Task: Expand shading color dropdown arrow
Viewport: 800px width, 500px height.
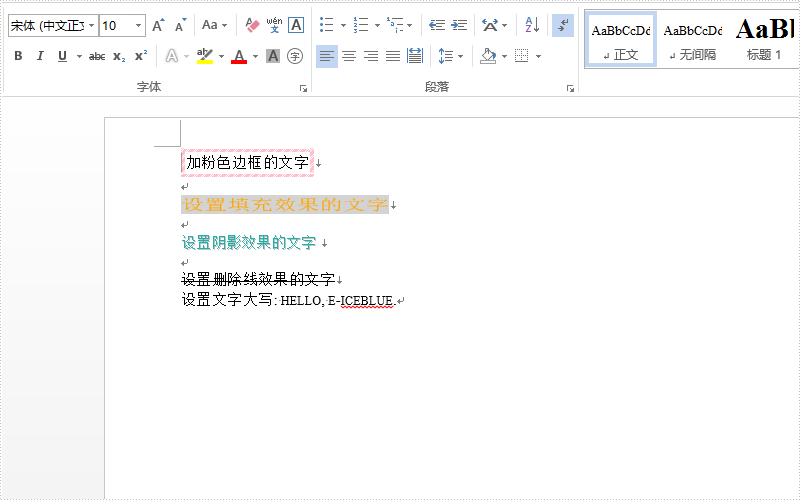Action: [504, 56]
